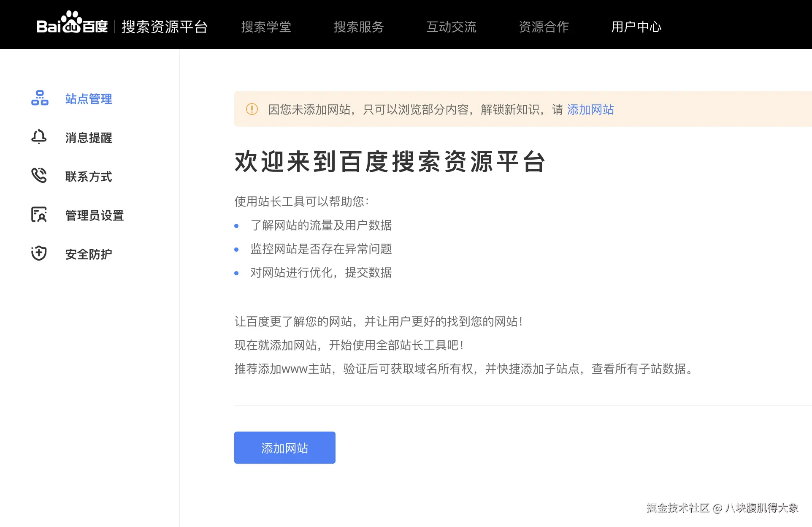Open 消息提醒 in the sidebar
This screenshot has width=812, height=527.
[89, 138]
